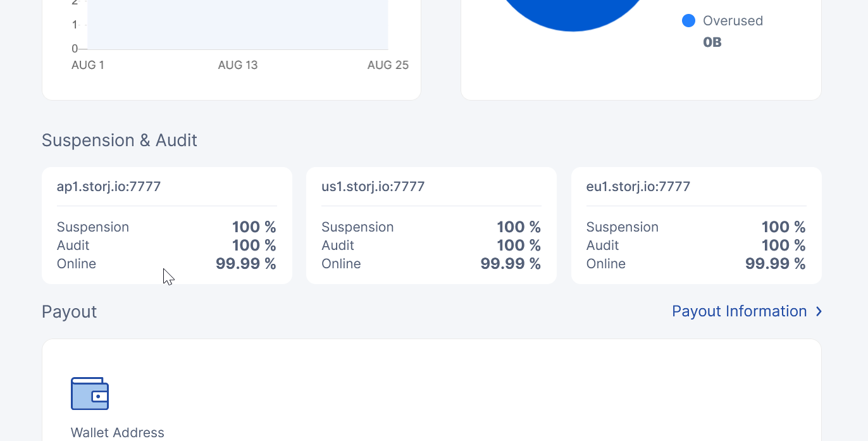Click the wallet icon in Payout card
Image resolution: width=868 pixels, height=441 pixels.
(x=90, y=394)
